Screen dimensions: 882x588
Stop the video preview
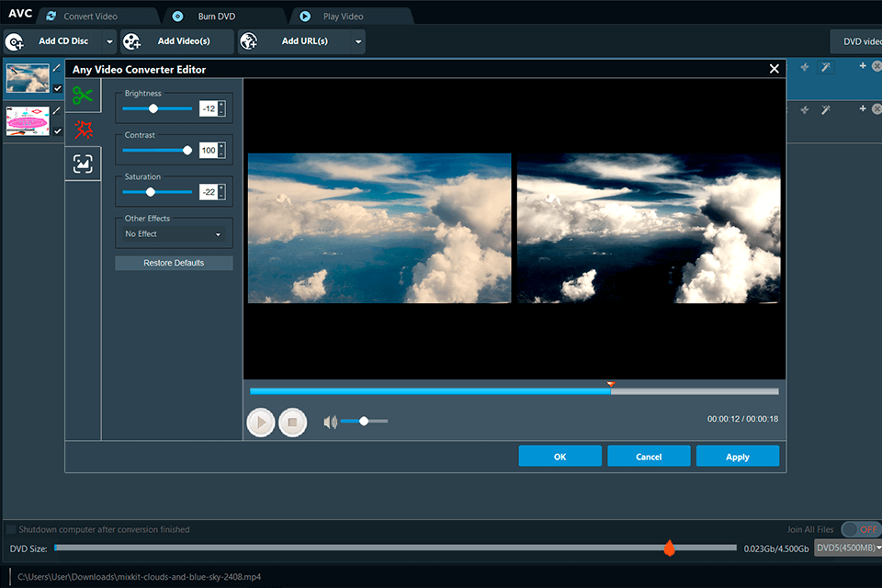[292, 422]
